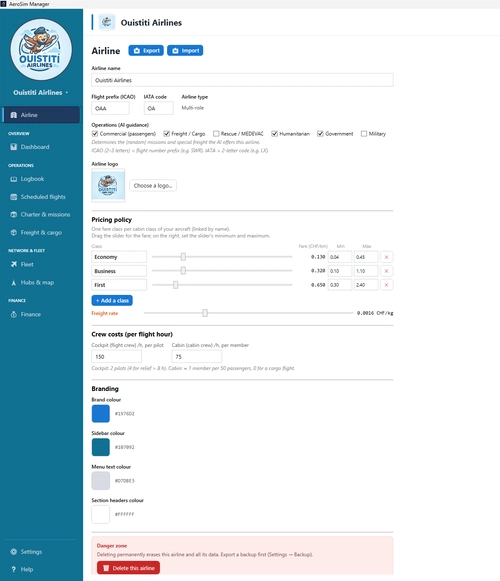Open the Logbook page

pos(32,179)
